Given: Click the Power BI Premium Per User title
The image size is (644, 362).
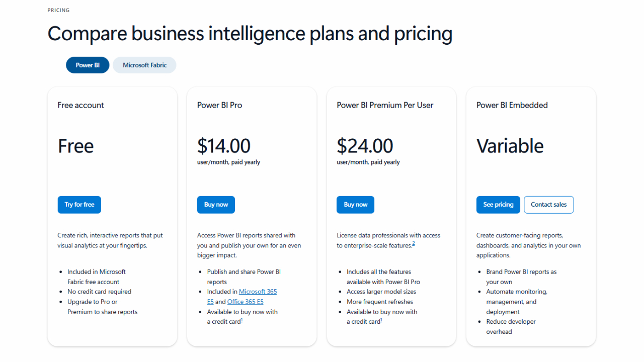Looking at the screenshot, I should point(385,105).
